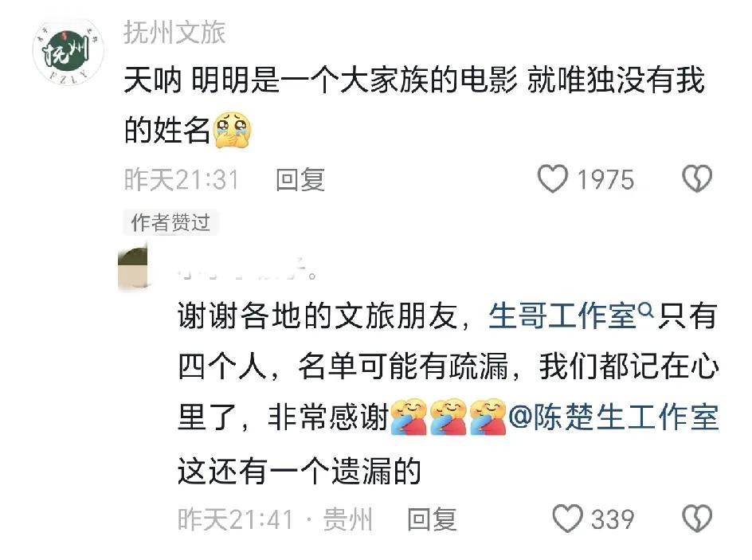Tap the 1975 like count

coord(605,180)
